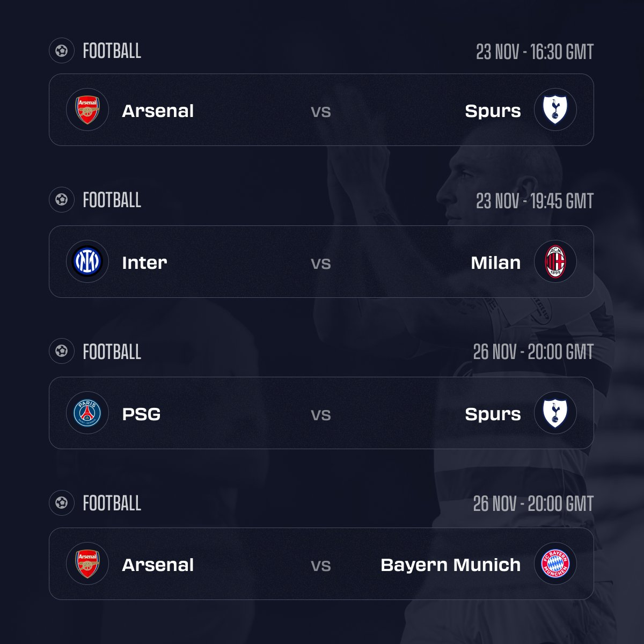Click football icon above Arsenal vs Bayern
Image resolution: width=644 pixels, height=644 pixels.
(x=62, y=503)
